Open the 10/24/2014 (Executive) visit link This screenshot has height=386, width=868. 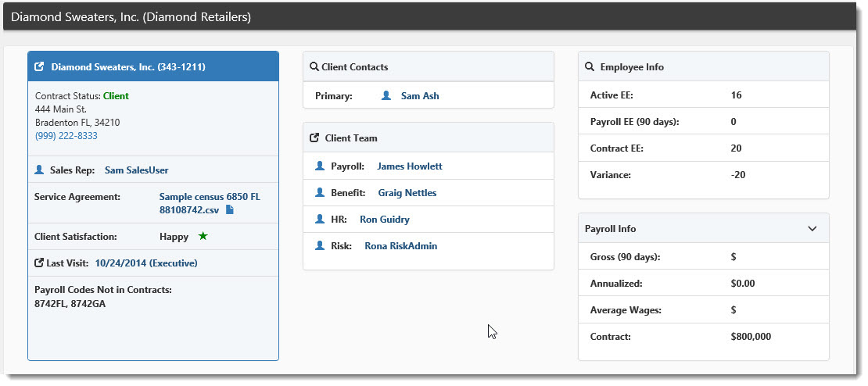point(146,263)
